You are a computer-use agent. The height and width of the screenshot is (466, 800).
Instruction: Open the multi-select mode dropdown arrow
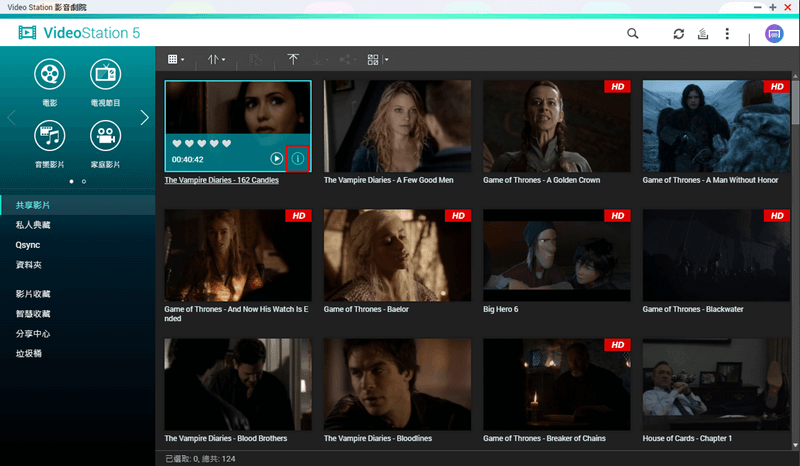click(x=386, y=60)
